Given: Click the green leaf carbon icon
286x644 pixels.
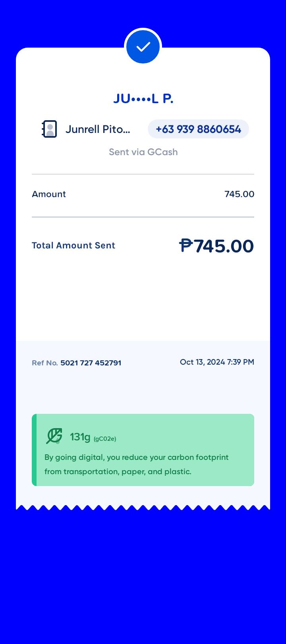Looking at the screenshot, I should point(54,436).
